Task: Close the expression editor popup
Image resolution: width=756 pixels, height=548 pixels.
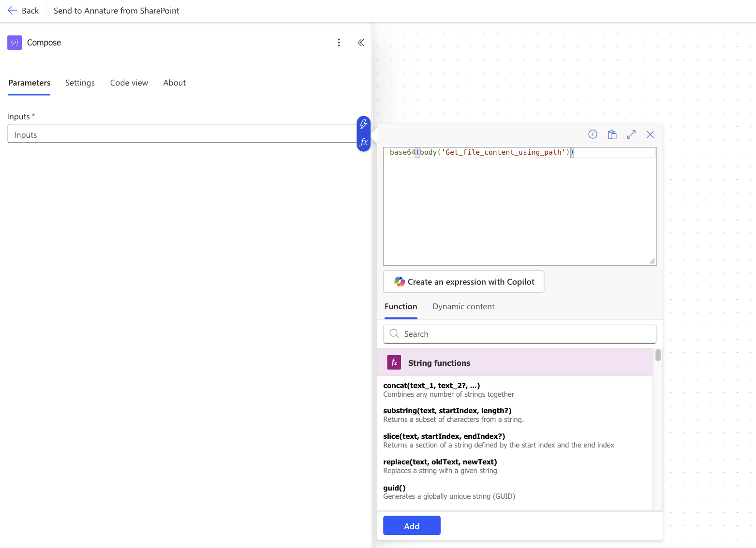Action: 650,134
